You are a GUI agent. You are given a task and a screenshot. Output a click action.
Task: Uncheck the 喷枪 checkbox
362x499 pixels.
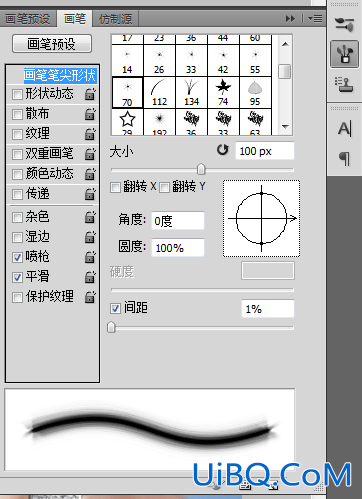pyautogui.click(x=17, y=257)
